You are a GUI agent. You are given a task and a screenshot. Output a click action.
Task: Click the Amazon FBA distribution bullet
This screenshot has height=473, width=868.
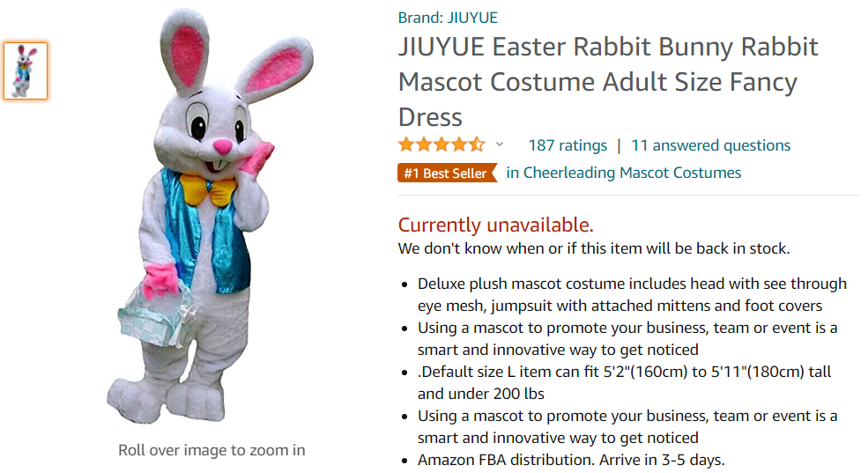(570, 460)
